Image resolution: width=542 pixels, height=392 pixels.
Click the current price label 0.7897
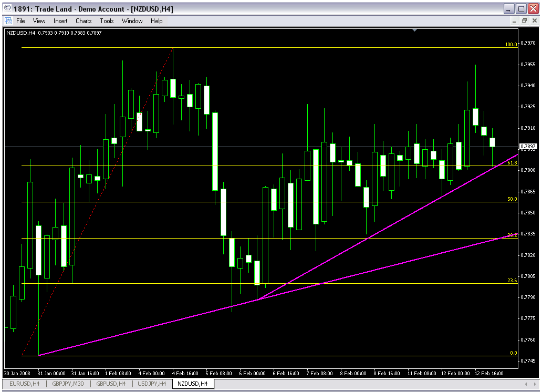528,147
